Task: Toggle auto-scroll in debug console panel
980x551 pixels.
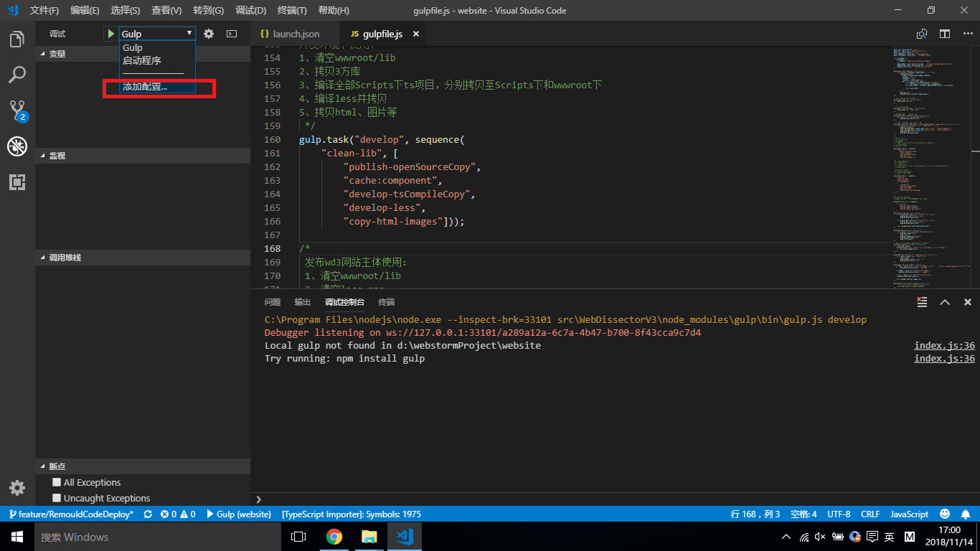Action: pos(922,302)
